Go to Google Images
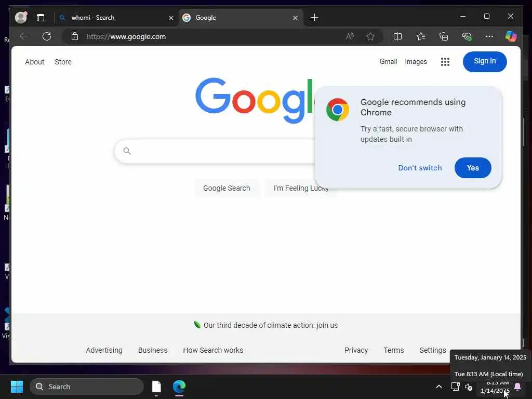The width and height of the screenshot is (532, 399). tap(416, 61)
